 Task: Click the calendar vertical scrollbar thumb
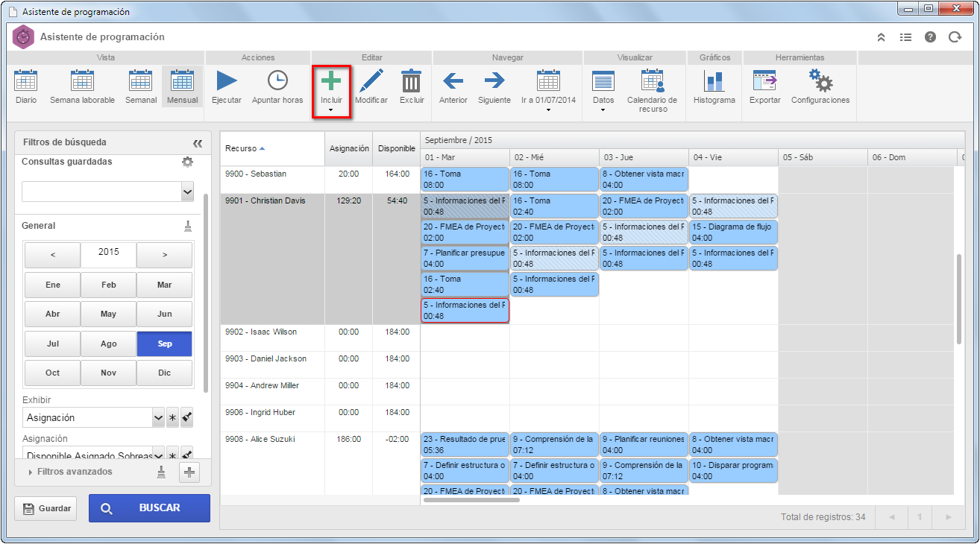tap(959, 299)
